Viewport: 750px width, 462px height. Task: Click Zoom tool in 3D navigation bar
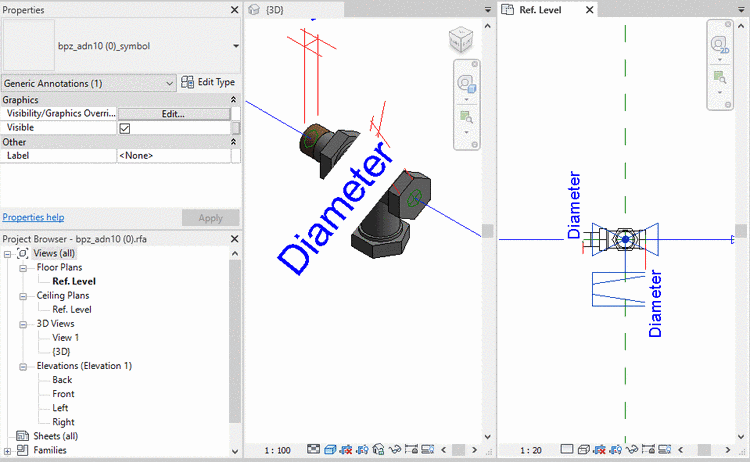point(466,117)
